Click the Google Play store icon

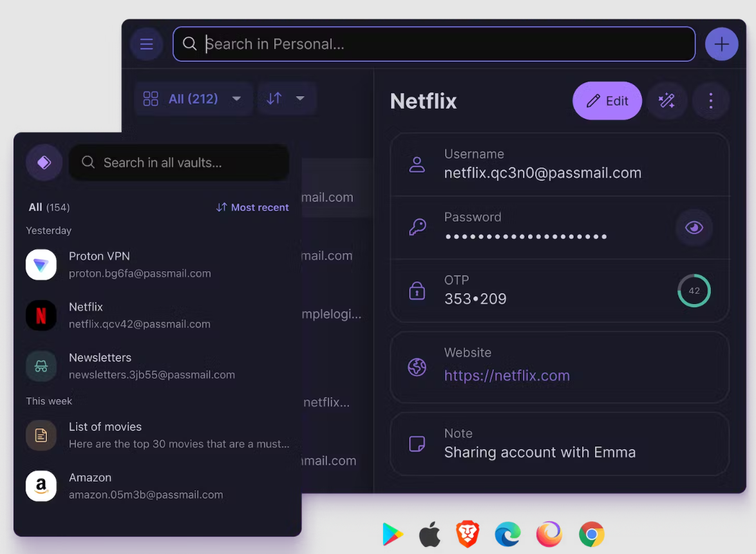click(392, 534)
